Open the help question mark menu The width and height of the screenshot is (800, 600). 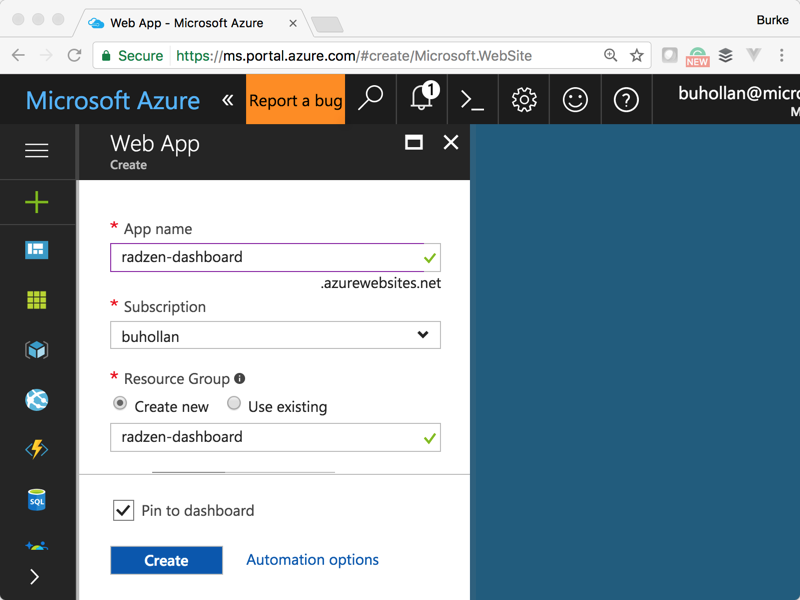627,99
